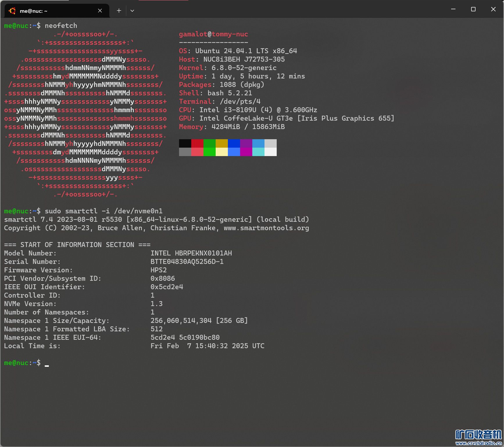Click the Ubuntu ASCII art logo
Screen dimensions: 504x447
tap(85, 114)
